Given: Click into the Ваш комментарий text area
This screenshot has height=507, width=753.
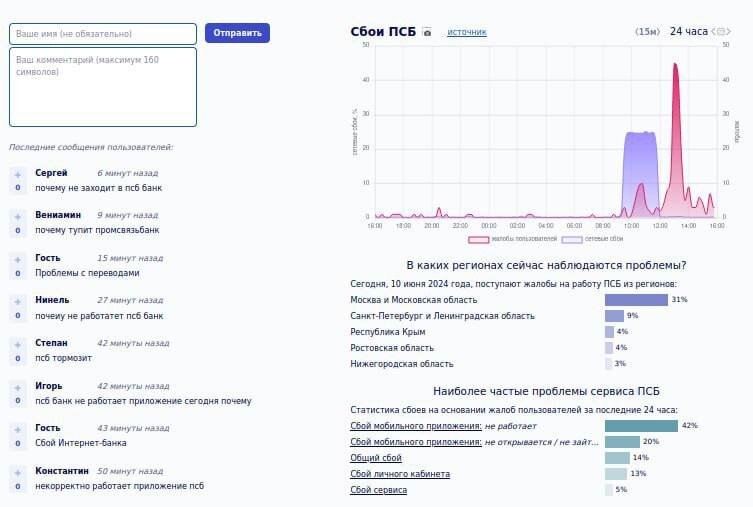Looking at the screenshot, I should tap(103, 87).
